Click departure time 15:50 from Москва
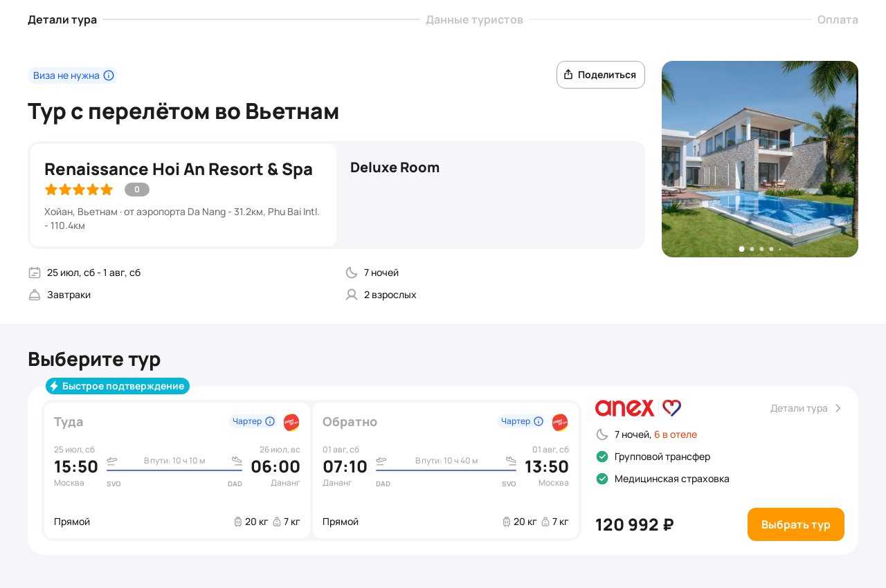 [x=76, y=466]
